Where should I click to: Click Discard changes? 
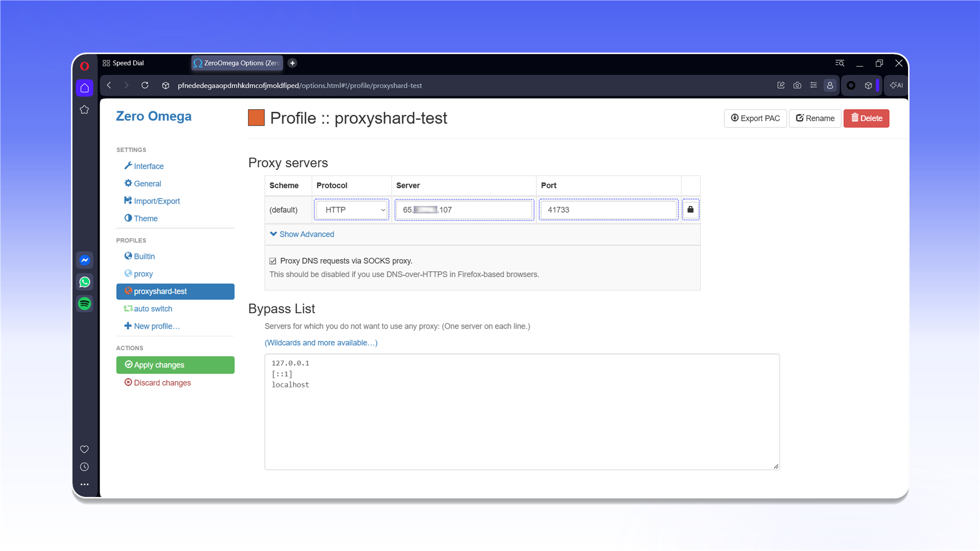[x=158, y=383]
